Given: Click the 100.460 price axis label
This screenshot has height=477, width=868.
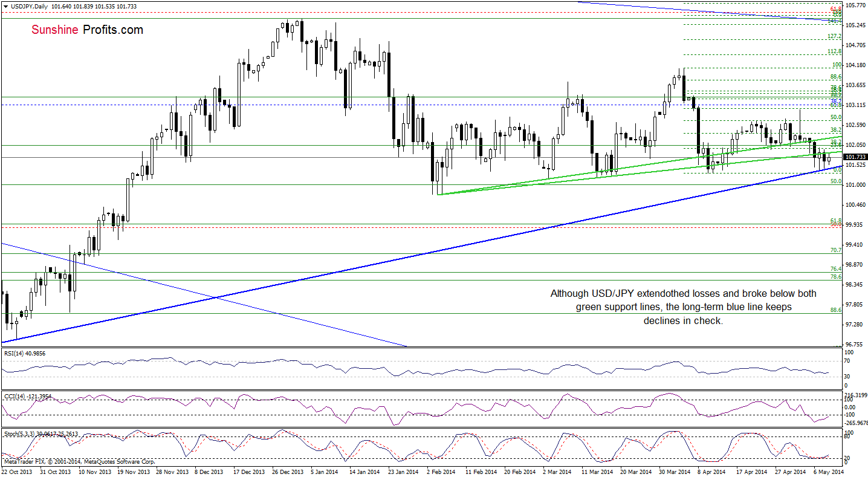Looking at the screenshot, I should click(855, 205).
